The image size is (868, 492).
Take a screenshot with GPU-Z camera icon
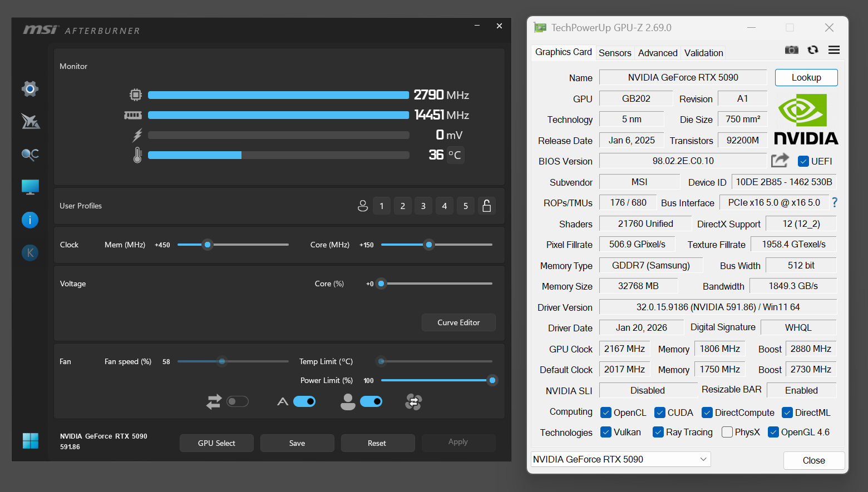[x=791, y=49]
